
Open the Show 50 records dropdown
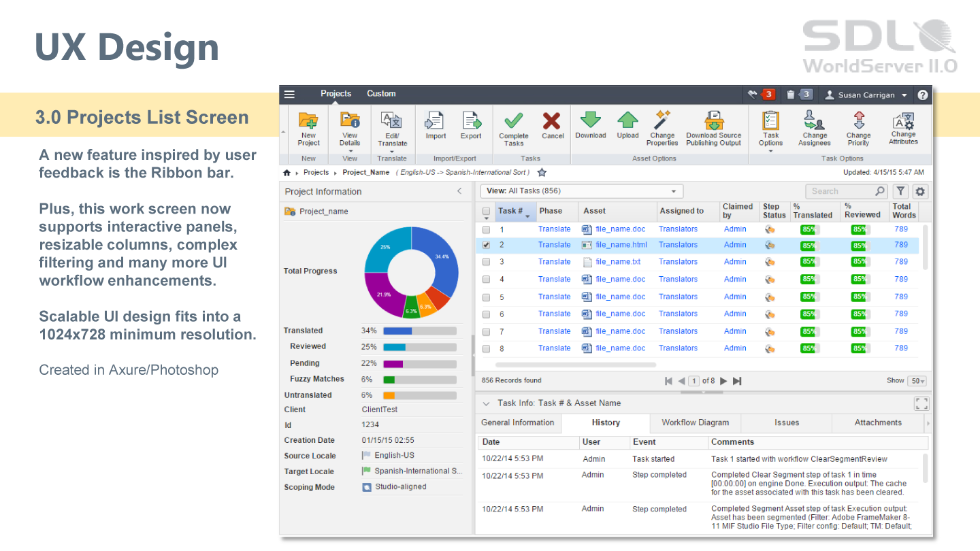(x=917, y=382)
